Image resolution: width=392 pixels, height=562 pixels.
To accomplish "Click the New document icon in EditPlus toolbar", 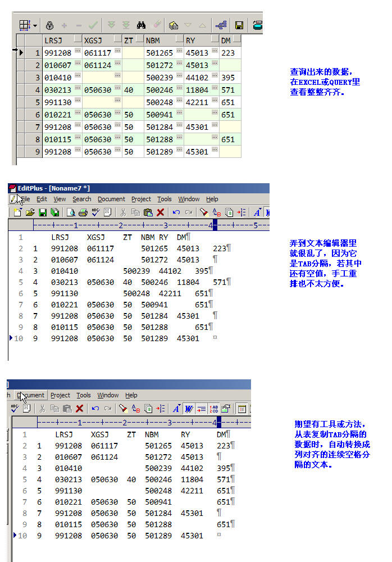I will point(17,212).
